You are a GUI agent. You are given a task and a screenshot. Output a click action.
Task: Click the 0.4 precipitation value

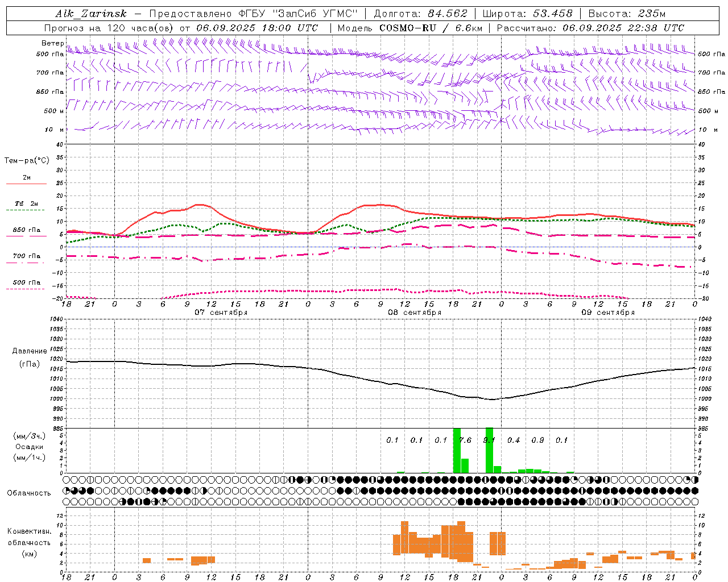tap(514, 440)
